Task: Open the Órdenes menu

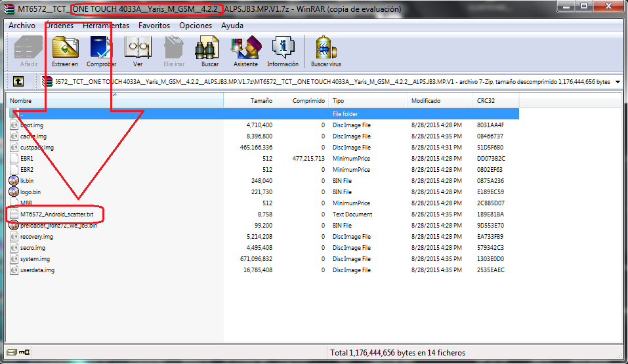Action: pos(59,25)
